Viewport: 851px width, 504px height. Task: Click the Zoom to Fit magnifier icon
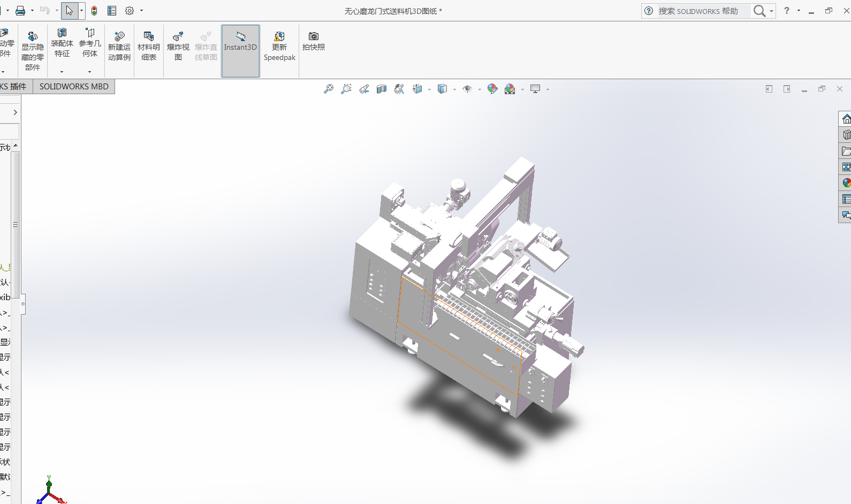point(329,89)
